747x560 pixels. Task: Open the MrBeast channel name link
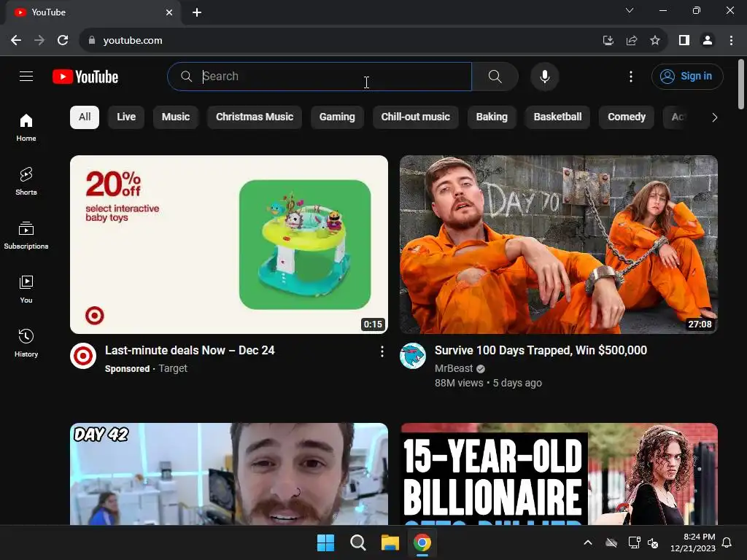454,368
